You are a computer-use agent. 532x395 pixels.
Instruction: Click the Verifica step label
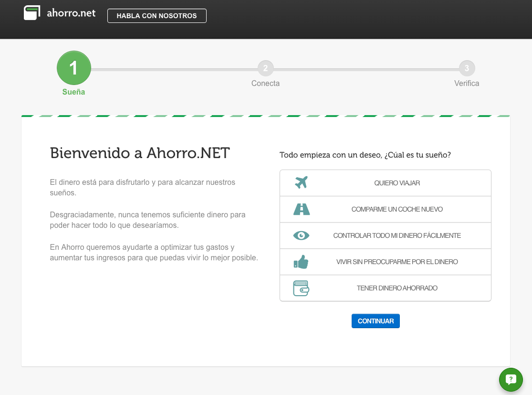[x=467, y=83]
